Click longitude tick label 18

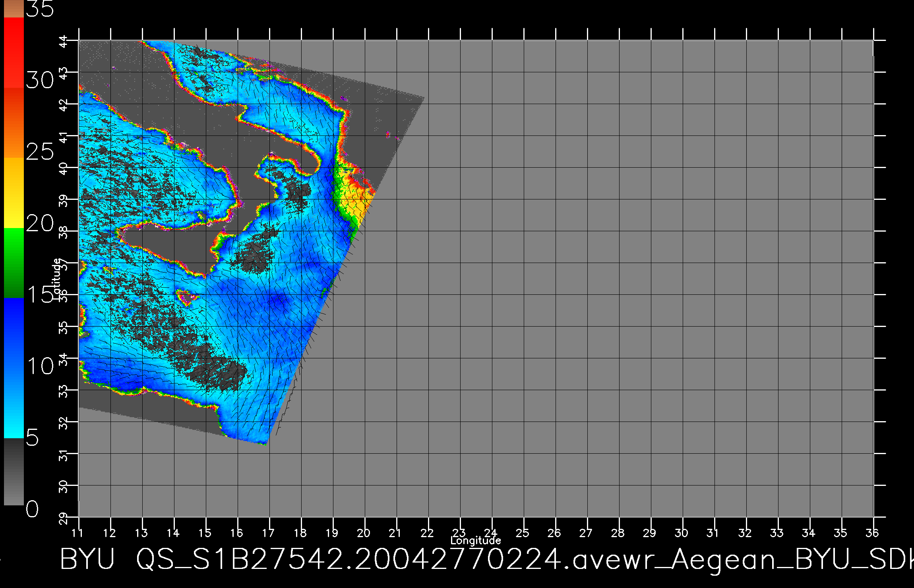coord(300,533)
